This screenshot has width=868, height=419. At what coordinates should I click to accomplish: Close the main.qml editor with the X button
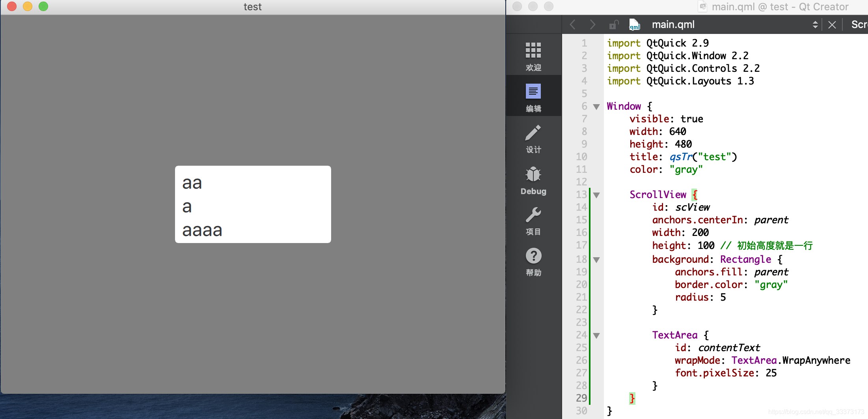(x=832, y=24)
